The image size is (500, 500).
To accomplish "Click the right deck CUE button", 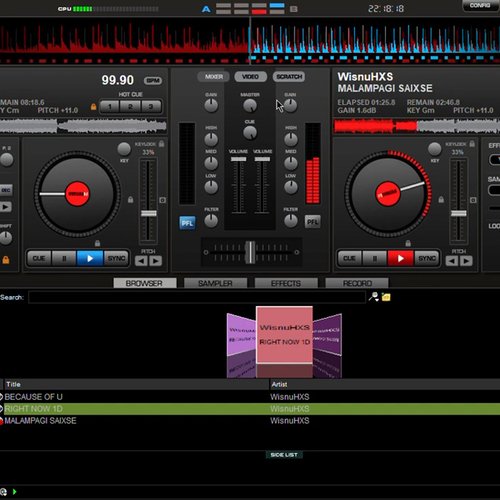I will (350, 258).
